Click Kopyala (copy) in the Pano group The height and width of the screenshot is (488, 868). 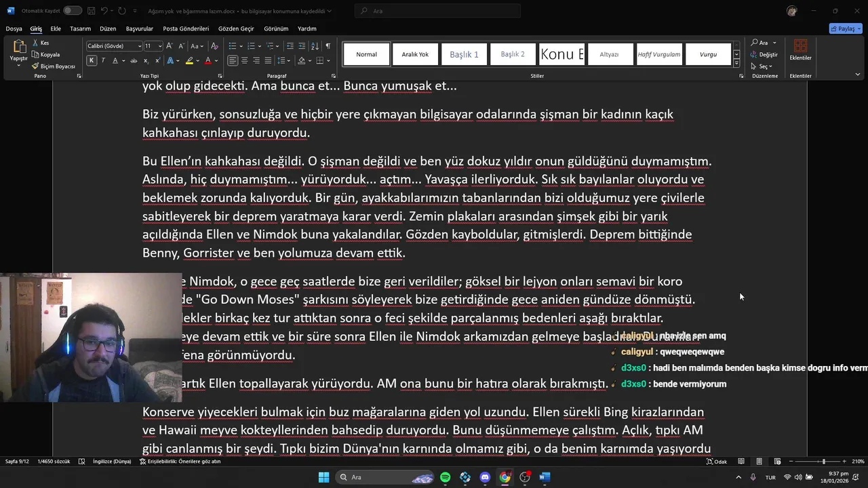[x=45, y=54]
